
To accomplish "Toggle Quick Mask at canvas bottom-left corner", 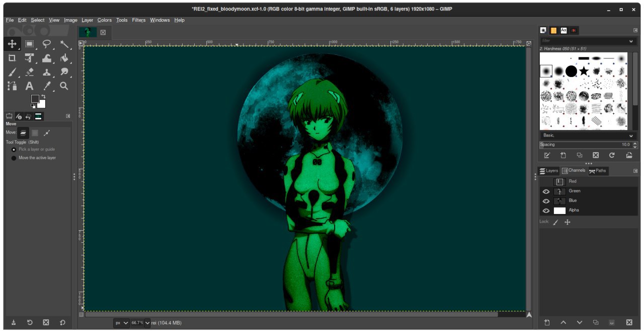I will click(x=81, y=314).
